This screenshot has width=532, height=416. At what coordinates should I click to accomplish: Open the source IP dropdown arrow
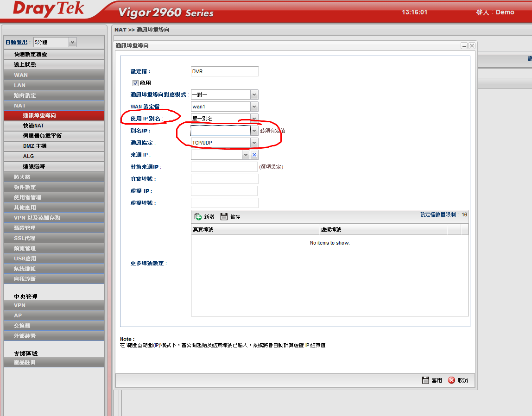point(246,155)
